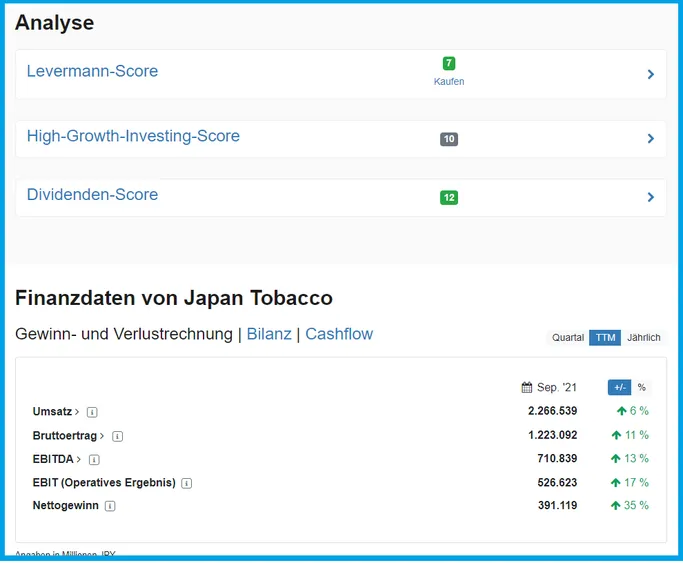Screen dimensions: 683x563
Task: Expand the High-Growth-Investing-Score row chevron
Action: coord(651,138)
